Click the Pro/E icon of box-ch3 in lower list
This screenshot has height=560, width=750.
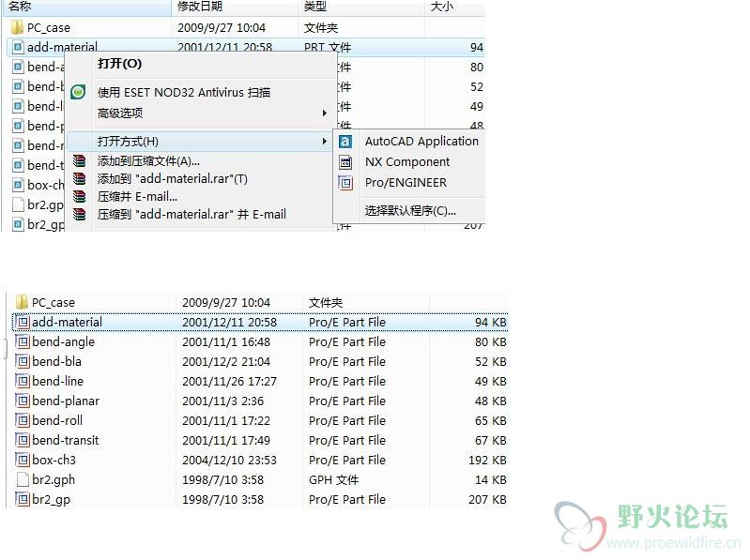23,460
